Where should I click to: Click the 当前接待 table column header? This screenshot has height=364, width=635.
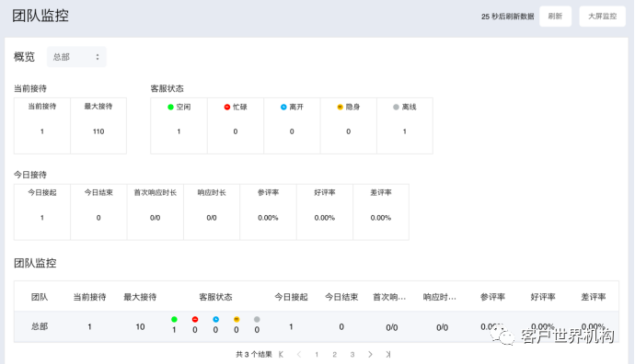click(89, 297)
